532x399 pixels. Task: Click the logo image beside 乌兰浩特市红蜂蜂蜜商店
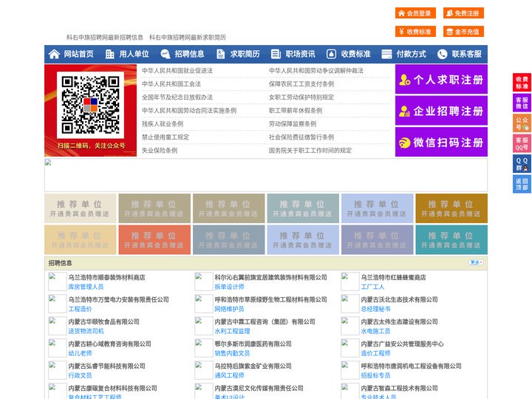(x=349, y=282)
